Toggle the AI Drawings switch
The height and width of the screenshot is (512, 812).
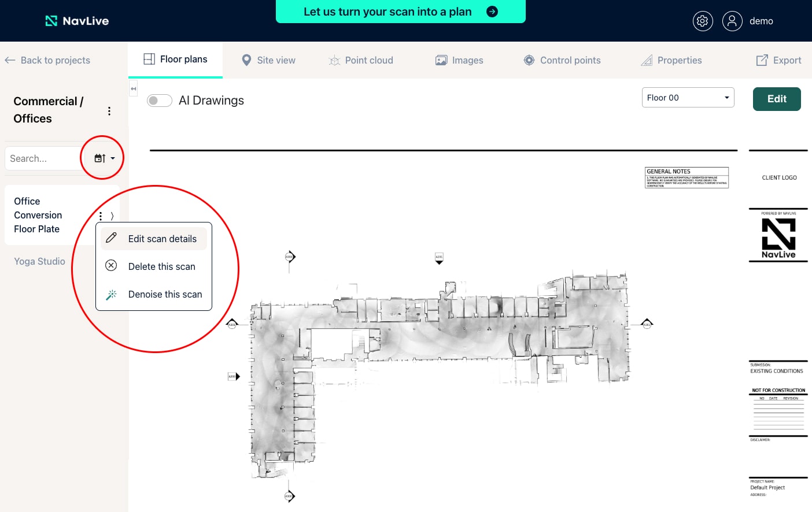click(160, 101)
